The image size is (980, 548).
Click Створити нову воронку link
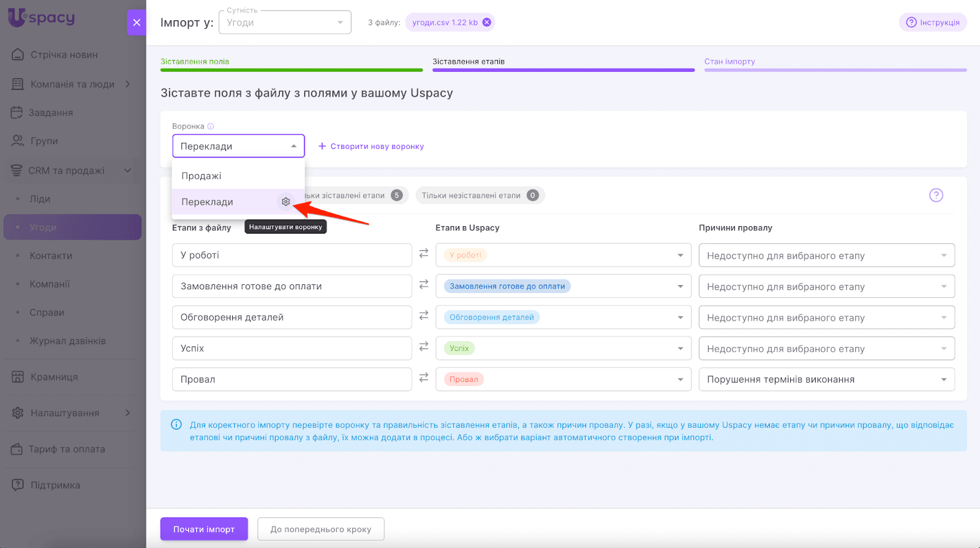(x=371, y=147)
